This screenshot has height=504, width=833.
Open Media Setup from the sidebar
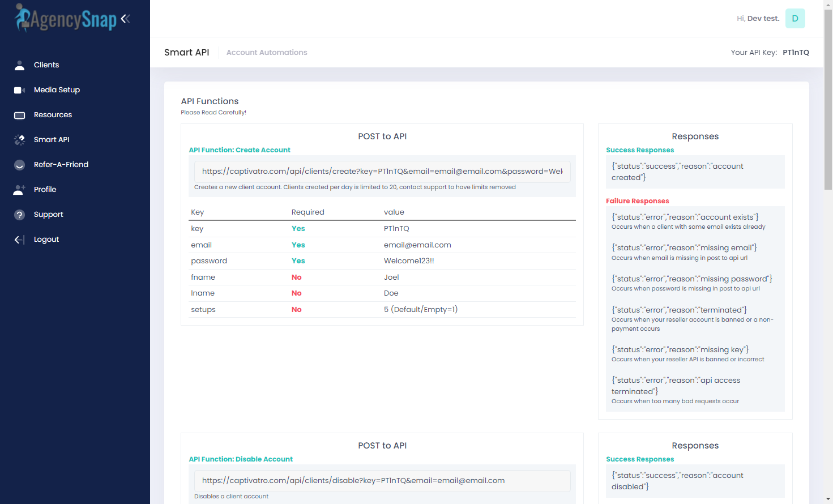(57, 90)
